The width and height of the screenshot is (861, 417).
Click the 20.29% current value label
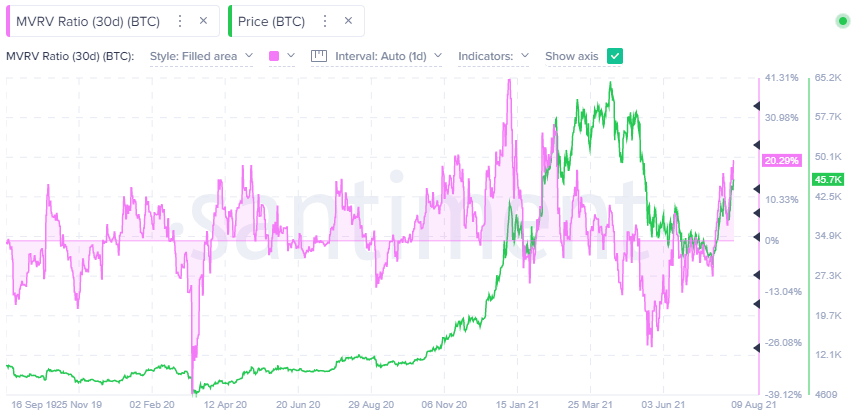pyautogui.click(x=780, y=160)
